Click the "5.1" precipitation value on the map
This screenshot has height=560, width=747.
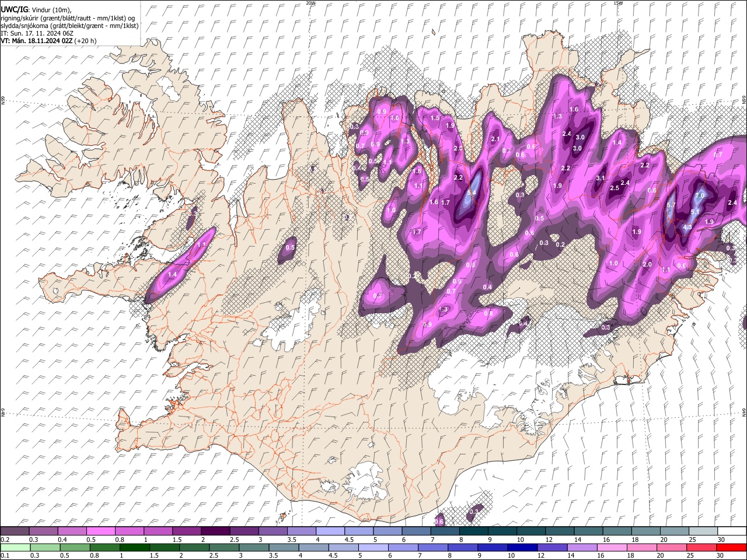tap(695, 212)
